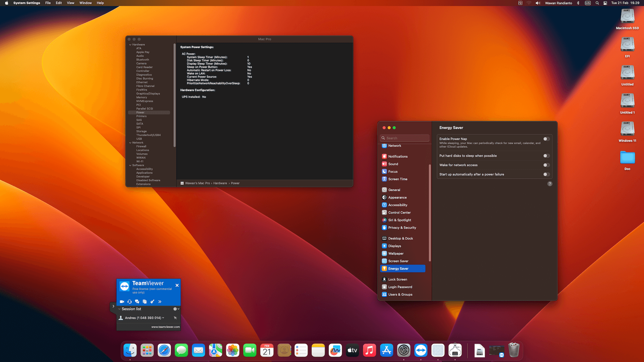Open Music from the Dock
Image resolution: width=644 pixels, height=362 pixels.
pos(370,351)
